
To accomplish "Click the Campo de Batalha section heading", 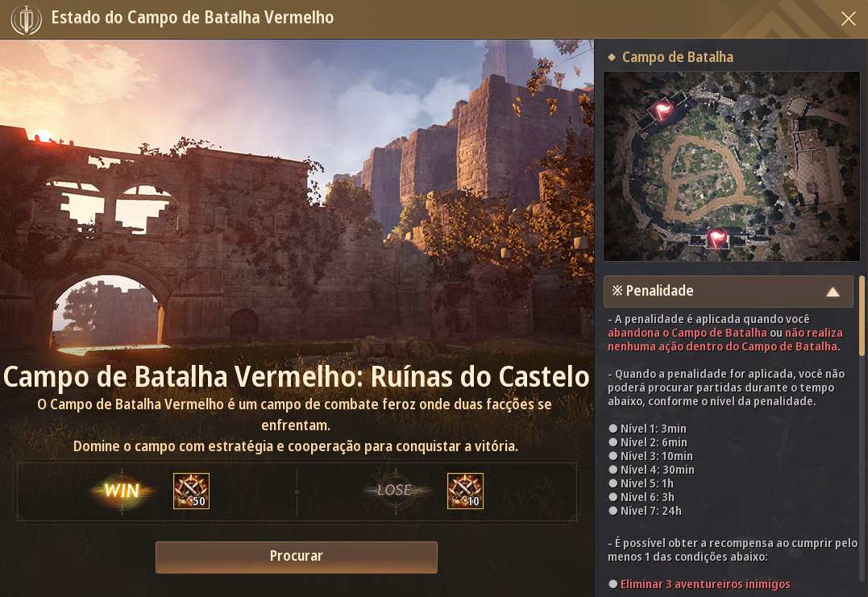I will point(678,57).
